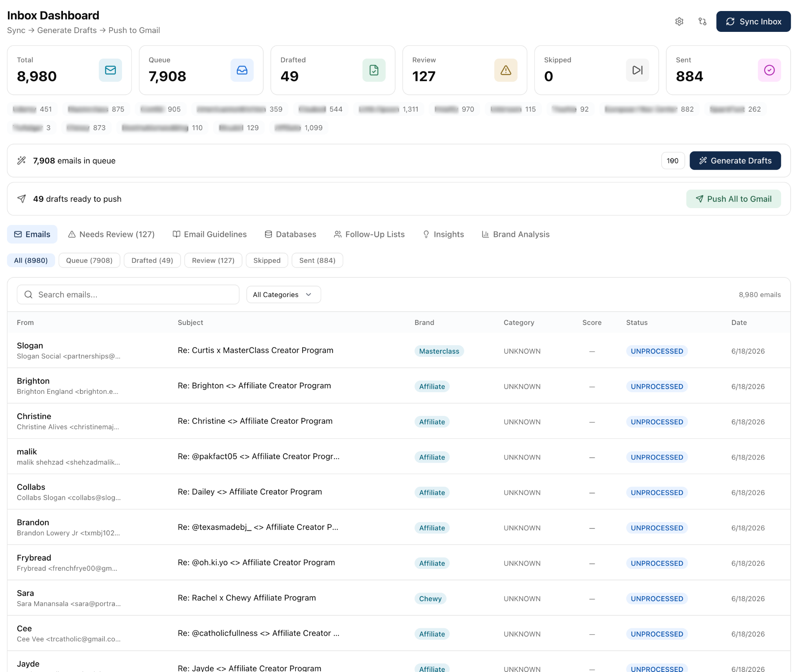The height and width of the screenshot is (672, 806).
Task: Open the Follow-Up Lists tab
Action: (369, 234)
